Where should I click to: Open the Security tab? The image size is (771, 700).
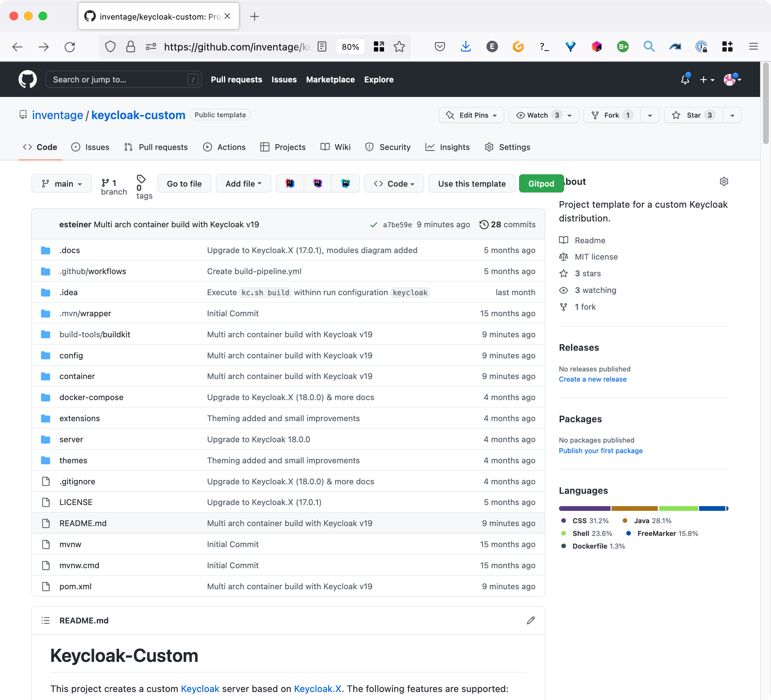pyautogui.click(x=388, y=147)
